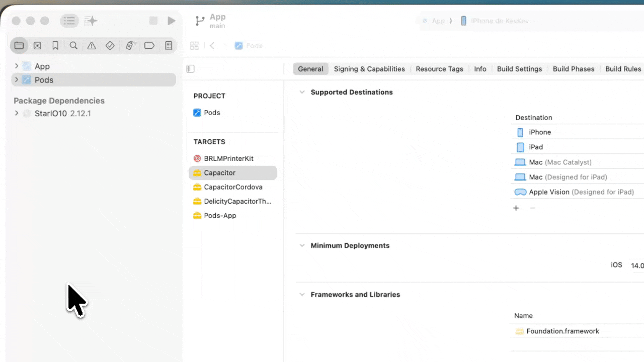This screenshot has width=644, height=362.
Task: Select the BRLMPrinterKit target
Action: point(233,158)
